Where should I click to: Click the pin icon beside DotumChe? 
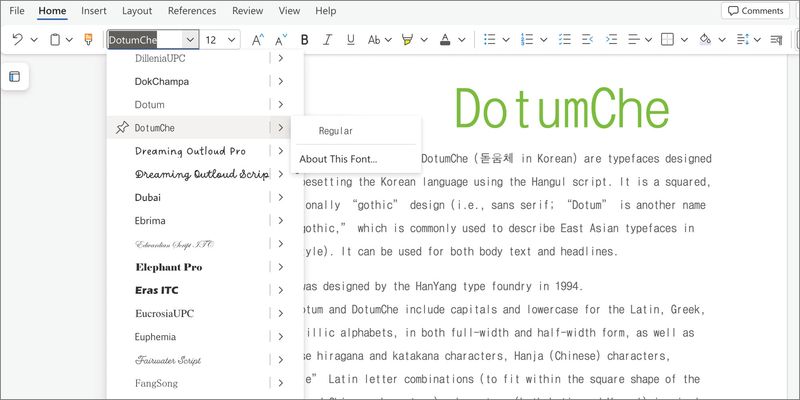click(121, 128)
